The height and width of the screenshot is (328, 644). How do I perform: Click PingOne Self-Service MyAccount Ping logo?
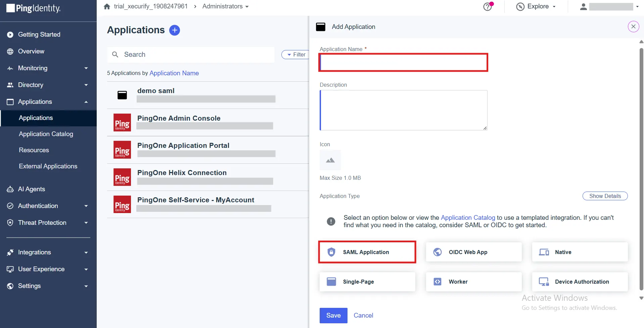coord(122,204)
